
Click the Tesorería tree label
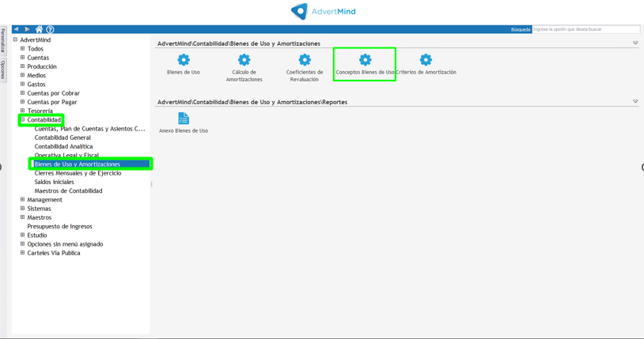40,111
